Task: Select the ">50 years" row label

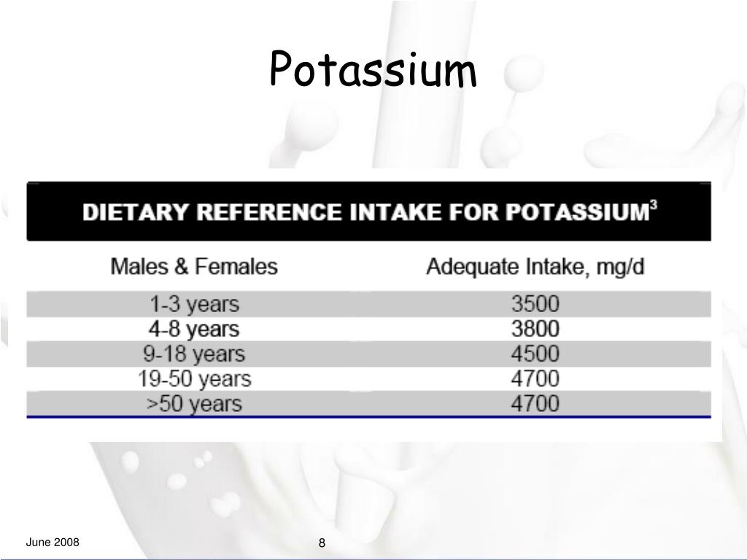Action: (x=194, y=404)
